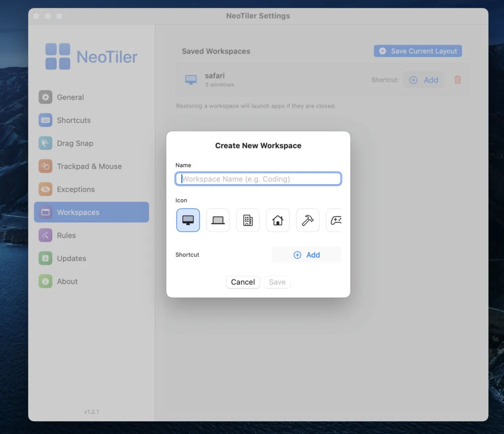Viewport: 504px width, 434px height.
Task: Click the safari workspace monitor icon
Action: click(191, 79)
